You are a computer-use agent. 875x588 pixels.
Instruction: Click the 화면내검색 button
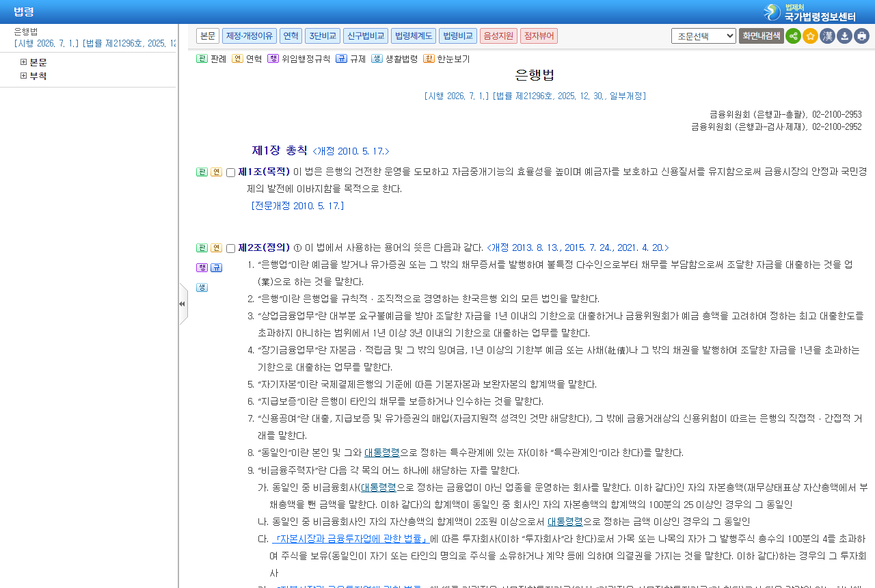[762, 36]
